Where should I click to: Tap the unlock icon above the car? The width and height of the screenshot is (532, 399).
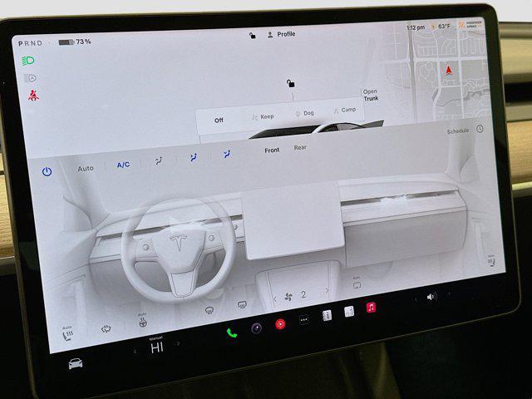pos(290,83)
